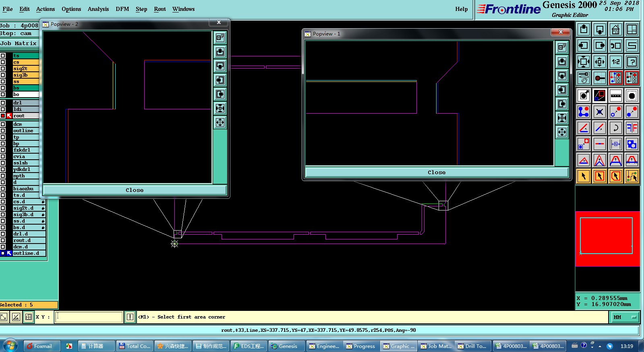Select the fzkdrl layer row
This screenshot has width=644, height=352.
coord(26,150)
